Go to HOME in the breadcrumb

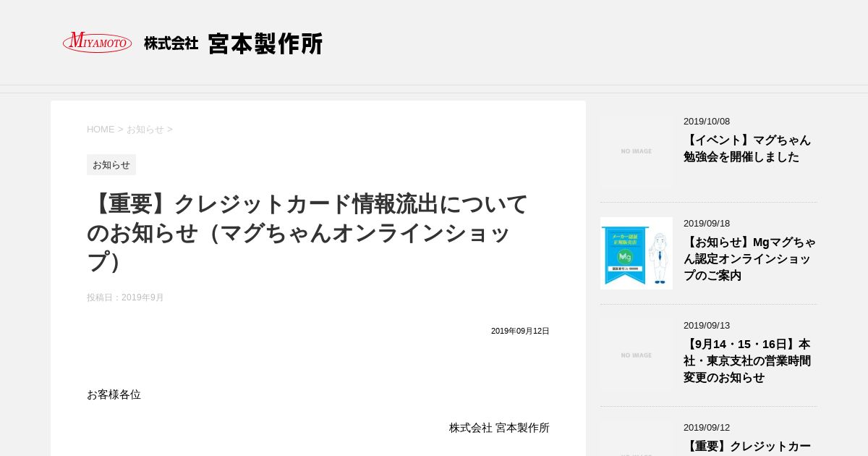(101, 130)
